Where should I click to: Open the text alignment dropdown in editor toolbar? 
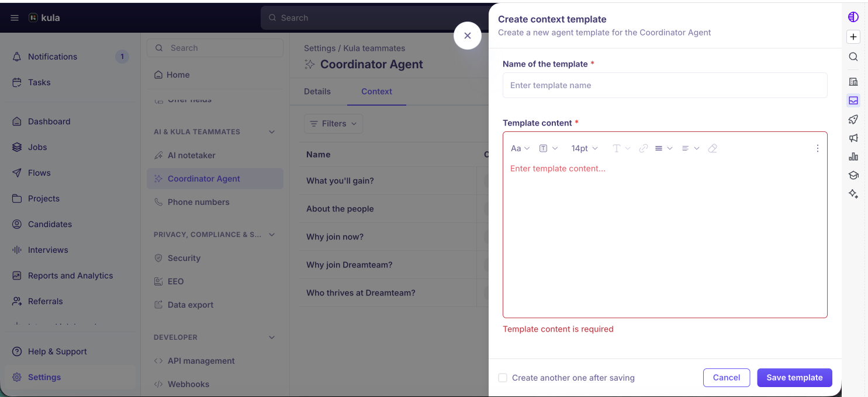coord(690,148)
